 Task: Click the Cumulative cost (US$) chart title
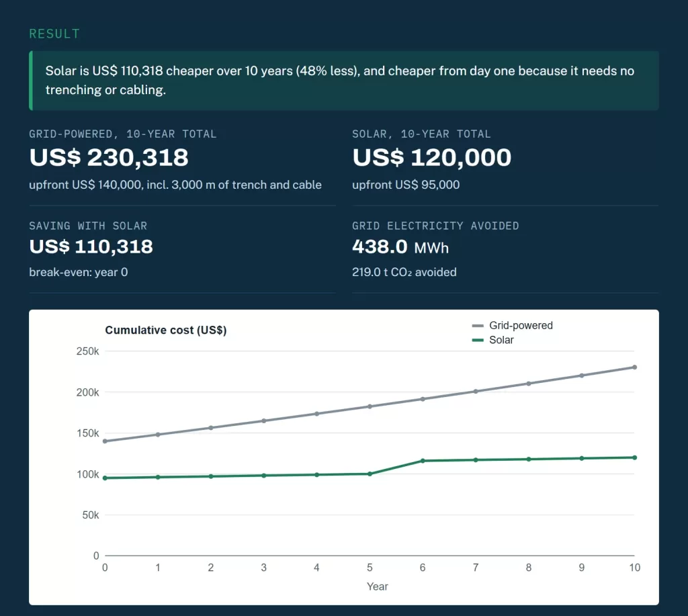166,330
